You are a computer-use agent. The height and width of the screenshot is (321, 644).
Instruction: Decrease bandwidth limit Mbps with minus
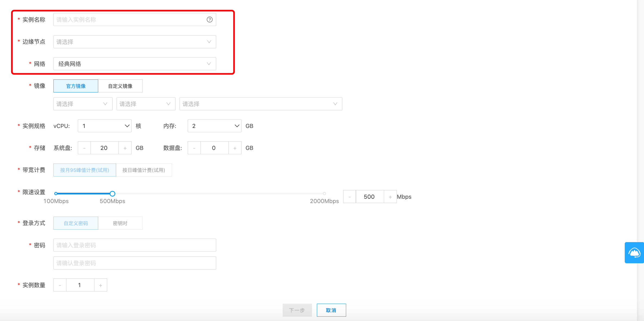[350, 197]
